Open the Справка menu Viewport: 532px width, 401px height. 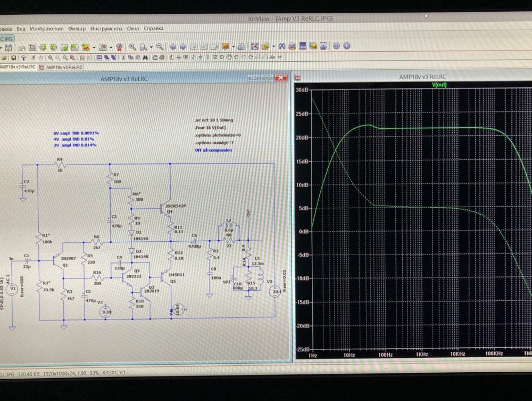pyautogui.click(x=154, y=28)
